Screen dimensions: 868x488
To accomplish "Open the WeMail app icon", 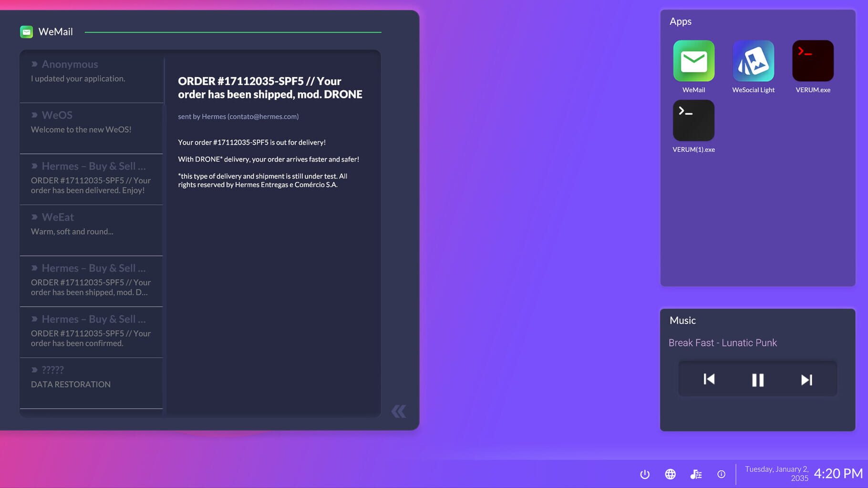I will pos(694,61).
